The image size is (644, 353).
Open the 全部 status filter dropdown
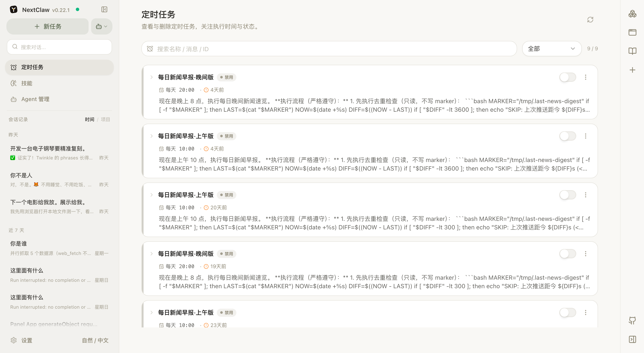(552, 49)
